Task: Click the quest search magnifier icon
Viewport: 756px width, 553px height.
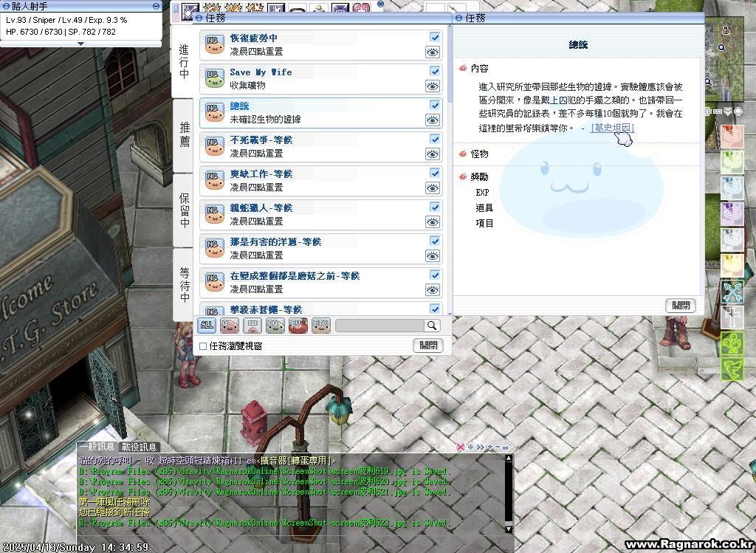Action: (x=432, y=326)
